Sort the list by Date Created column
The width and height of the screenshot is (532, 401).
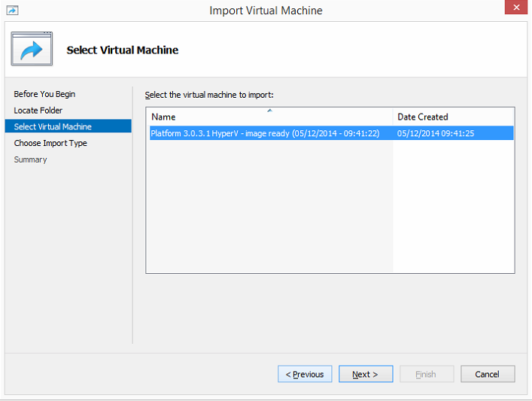click(423, 117)
